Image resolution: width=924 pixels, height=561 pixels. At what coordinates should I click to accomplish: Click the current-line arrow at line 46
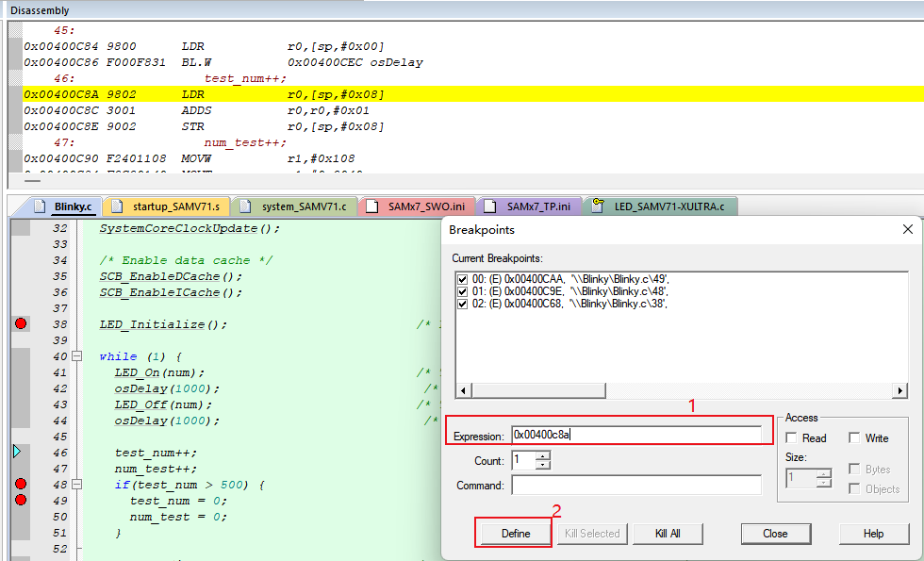coord(17,453)
